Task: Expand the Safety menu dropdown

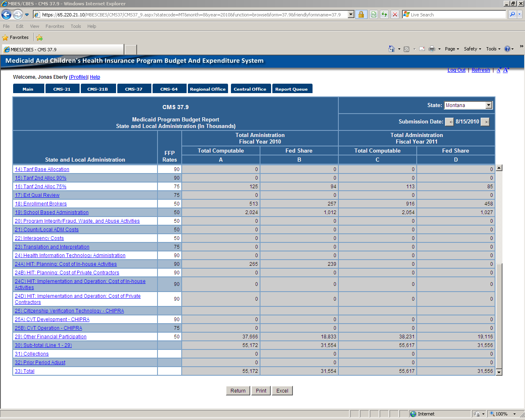Action: pos(472,49)
